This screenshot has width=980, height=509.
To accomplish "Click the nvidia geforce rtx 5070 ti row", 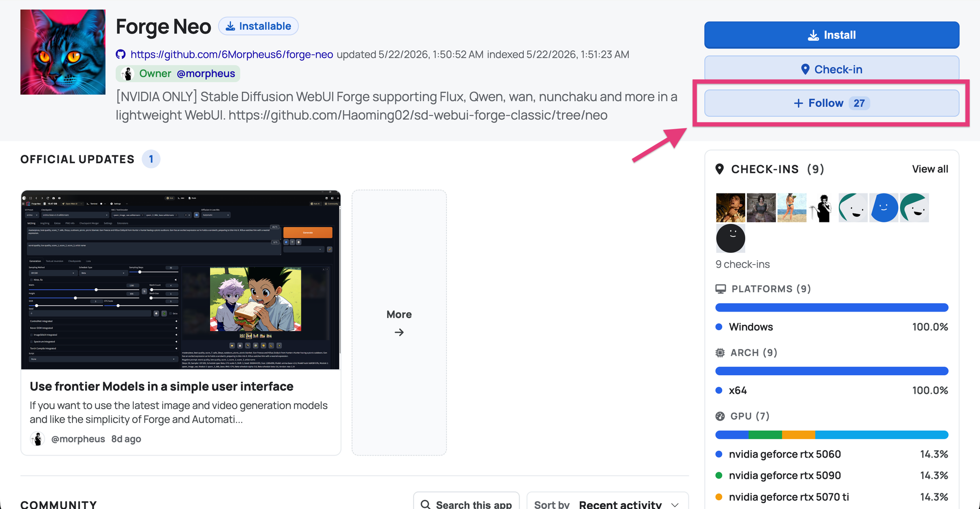I will [x=832, y=497].
